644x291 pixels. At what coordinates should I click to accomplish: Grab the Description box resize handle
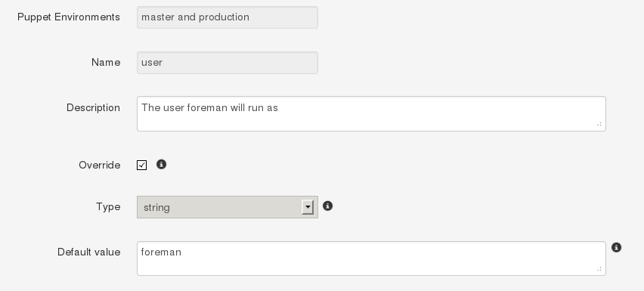[x=599, y=123]
